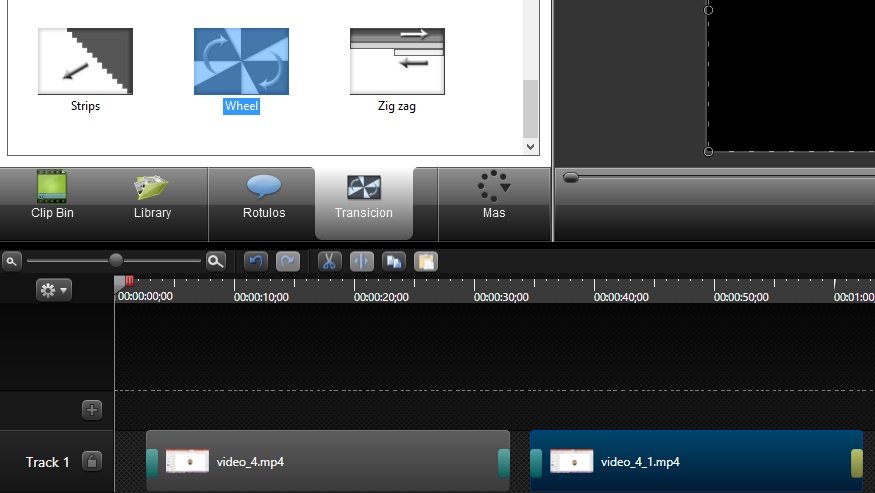Zoom out the timeline with small magnifier

click(x=12, y=261)
